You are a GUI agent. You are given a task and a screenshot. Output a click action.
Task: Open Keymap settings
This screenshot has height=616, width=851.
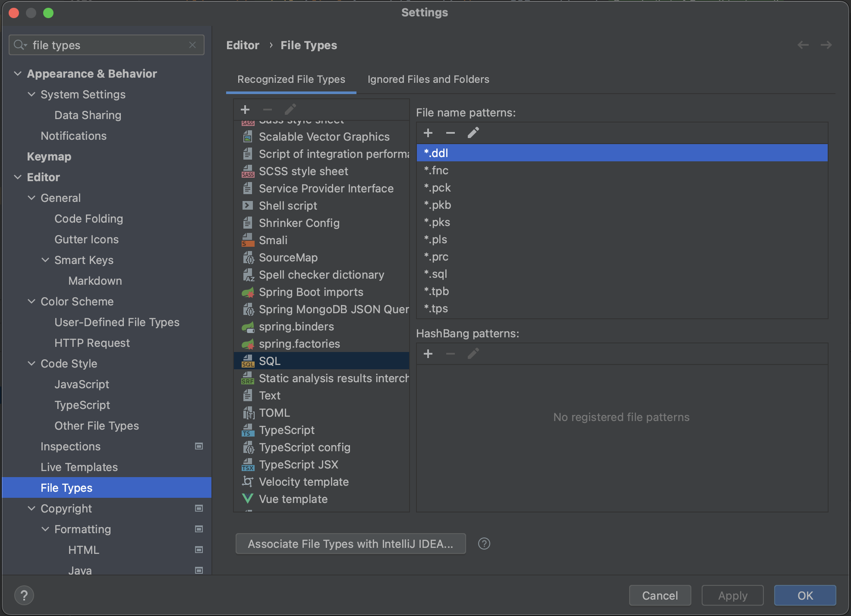49,157
